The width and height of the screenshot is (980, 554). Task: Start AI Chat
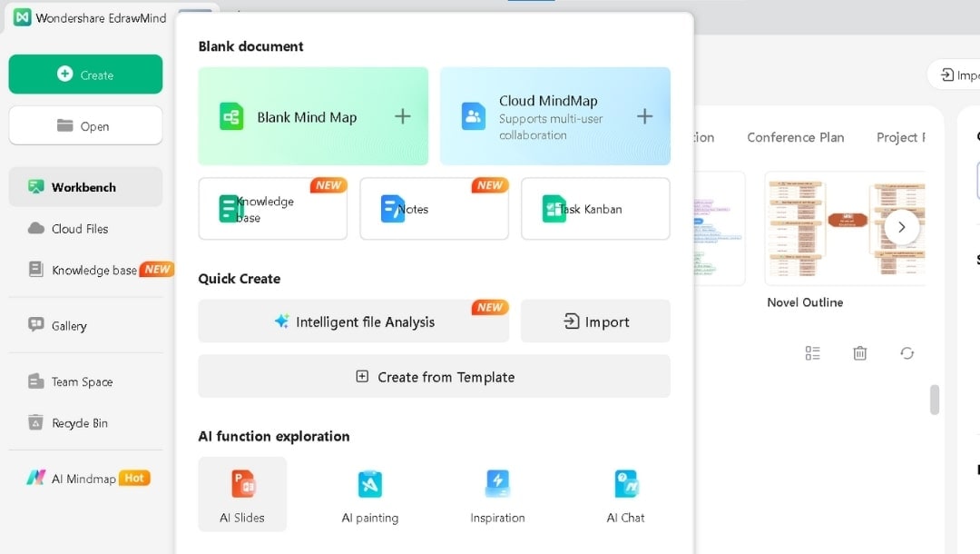[624, 493]
